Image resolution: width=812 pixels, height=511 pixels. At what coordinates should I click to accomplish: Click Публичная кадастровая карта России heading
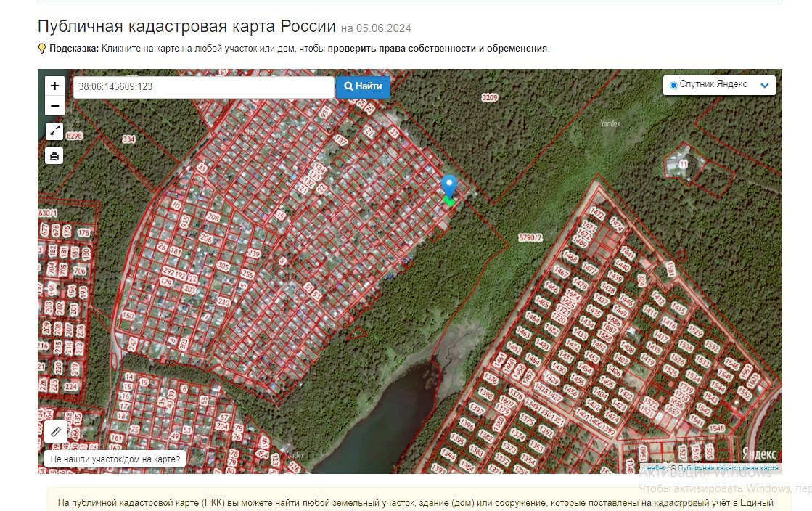point(187,26)
